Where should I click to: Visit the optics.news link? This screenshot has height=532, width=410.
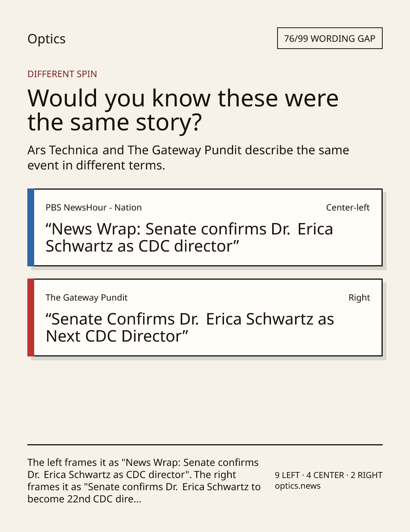pos(298,486)
